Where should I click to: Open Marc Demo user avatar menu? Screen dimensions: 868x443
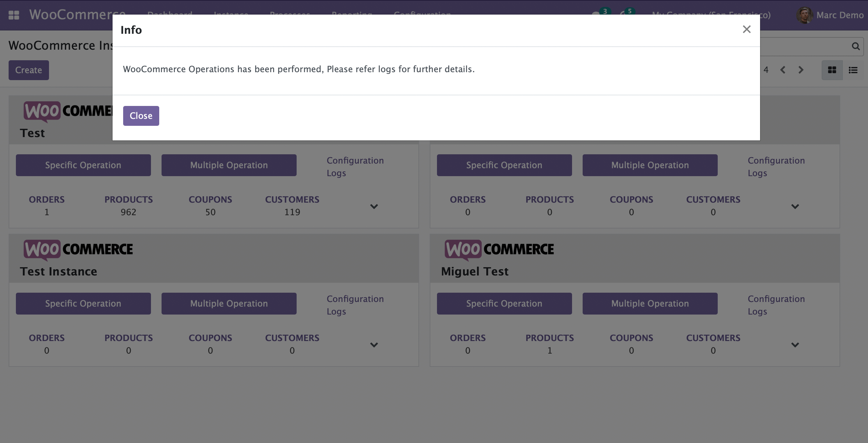[804, 15]
